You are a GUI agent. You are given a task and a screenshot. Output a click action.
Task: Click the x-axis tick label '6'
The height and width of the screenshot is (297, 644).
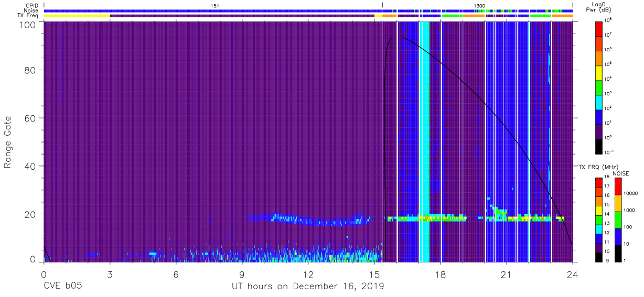click(176, 274)
